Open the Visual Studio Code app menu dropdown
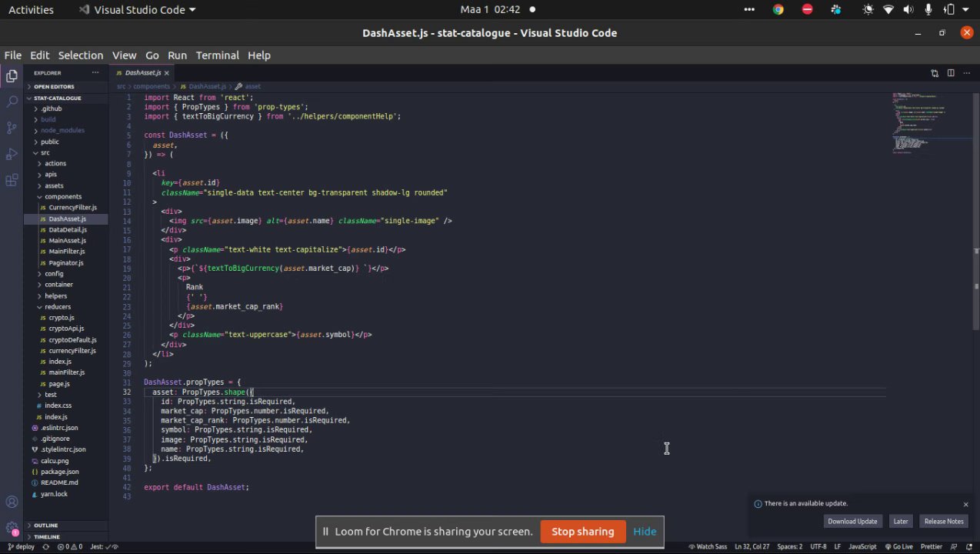The image size is (980, 554). tap(138, 10)
